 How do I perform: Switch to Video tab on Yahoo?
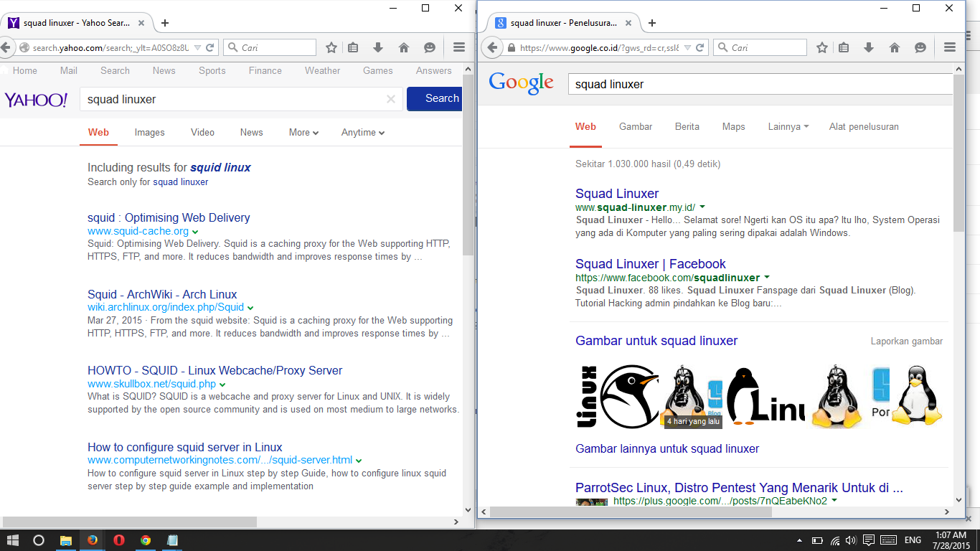pos(202,133)
